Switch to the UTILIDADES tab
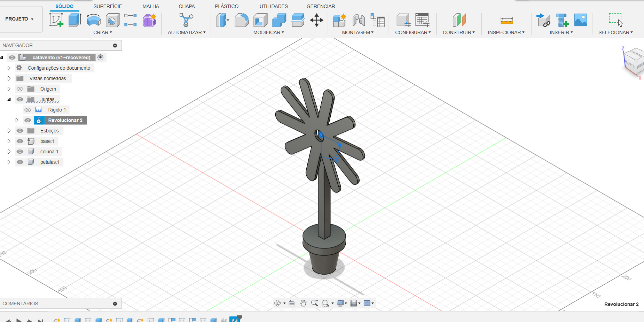The width and height of the screenshot is (644, 322). (x=274, y=6)
